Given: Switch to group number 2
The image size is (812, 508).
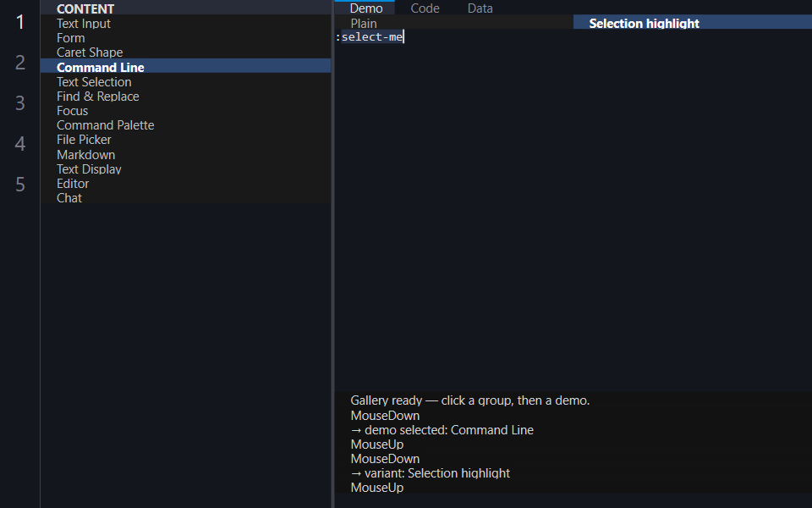Looking at the screenshot, I should [x=19, y=62].
